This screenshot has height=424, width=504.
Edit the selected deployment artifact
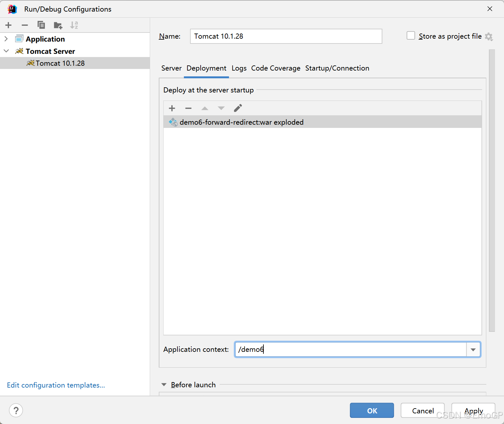point(238,108)
